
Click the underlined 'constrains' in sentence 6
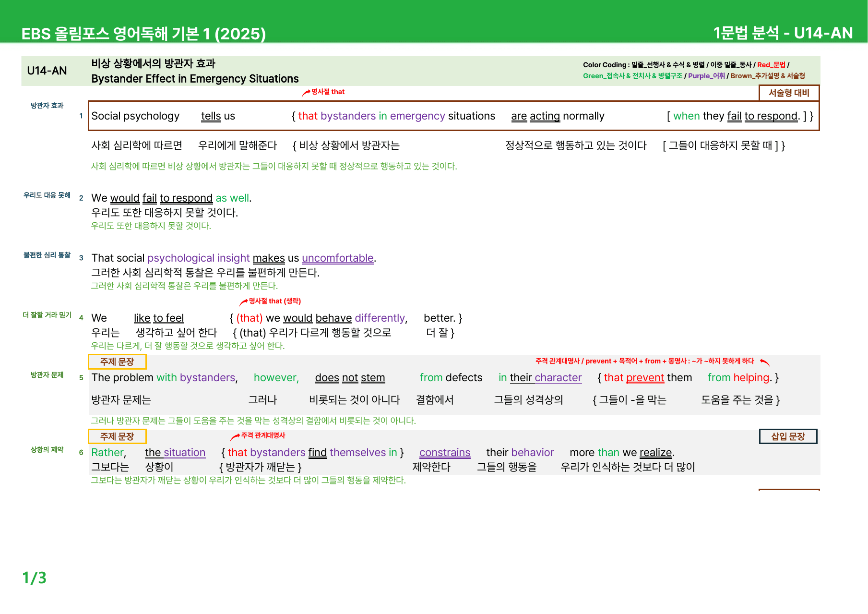pos(445,453)
